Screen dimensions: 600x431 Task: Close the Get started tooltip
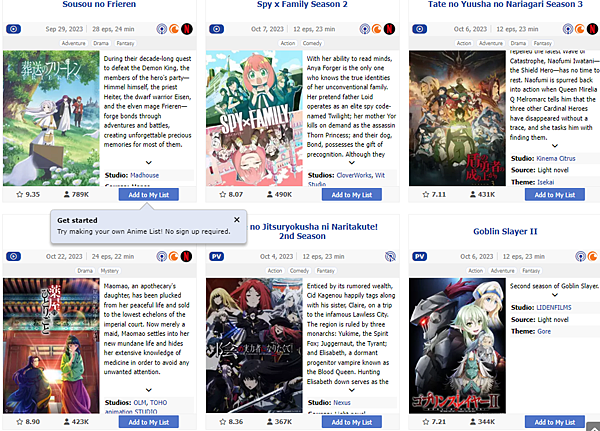click(237, 220)
